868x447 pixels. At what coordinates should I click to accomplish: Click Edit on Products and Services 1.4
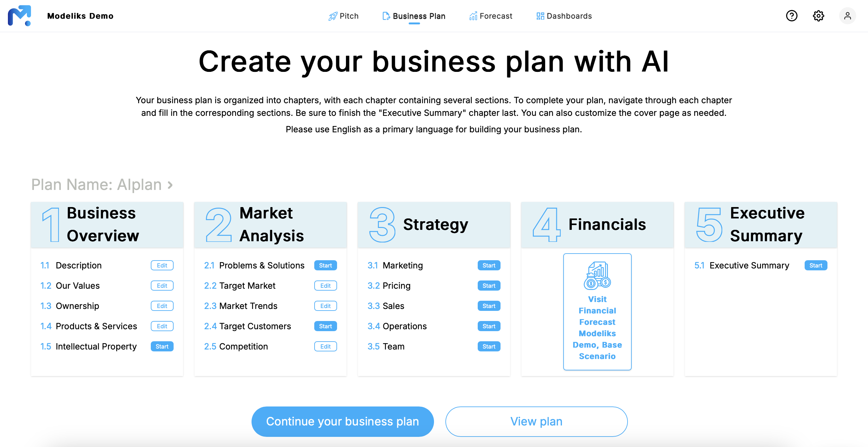(x=162, y=326)
